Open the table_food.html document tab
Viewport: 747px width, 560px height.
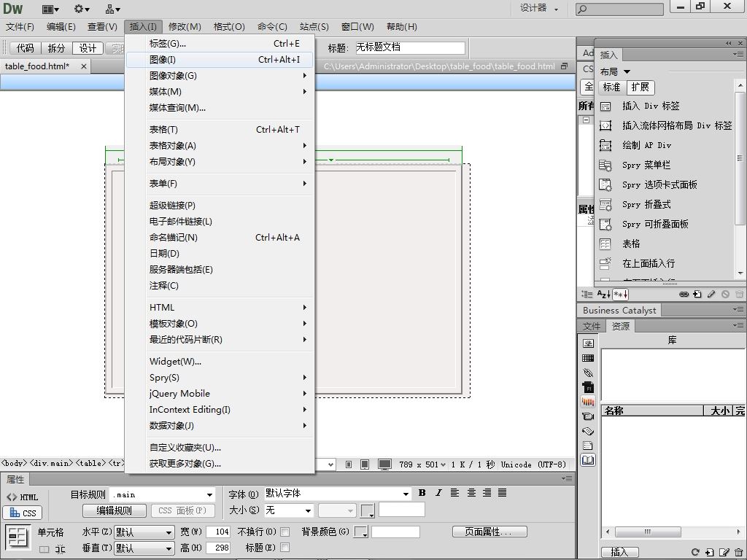37,66
